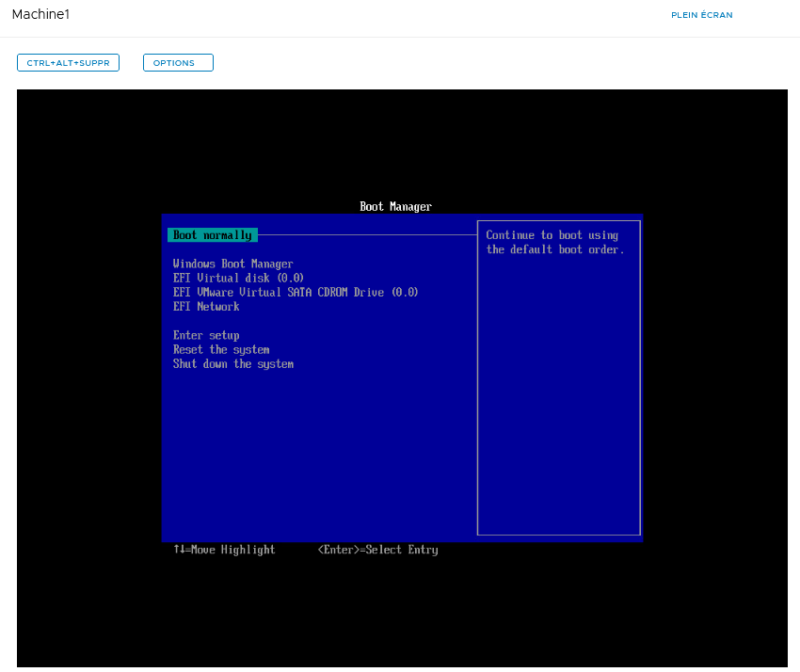Viewport: 800px width, 672px height.
Task: Click the Machine1 console title
Action: point(40,15)
